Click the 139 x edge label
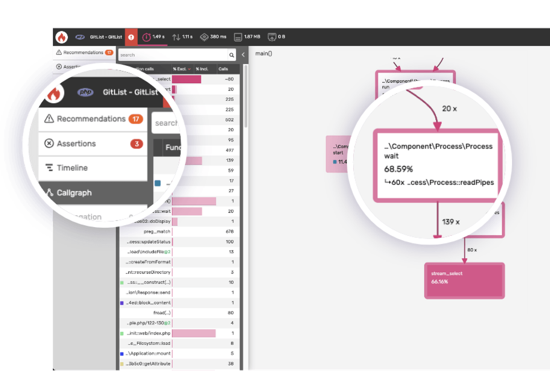This screenshot has height=392, width=550. (451, 222)
